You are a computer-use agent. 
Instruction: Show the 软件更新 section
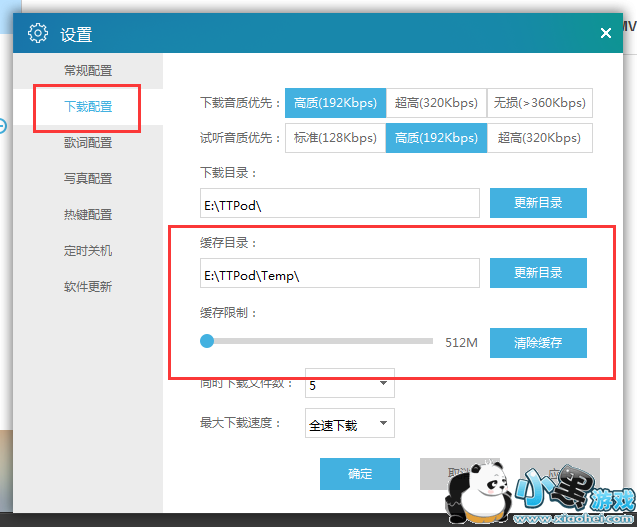click(x=88, y=286)
